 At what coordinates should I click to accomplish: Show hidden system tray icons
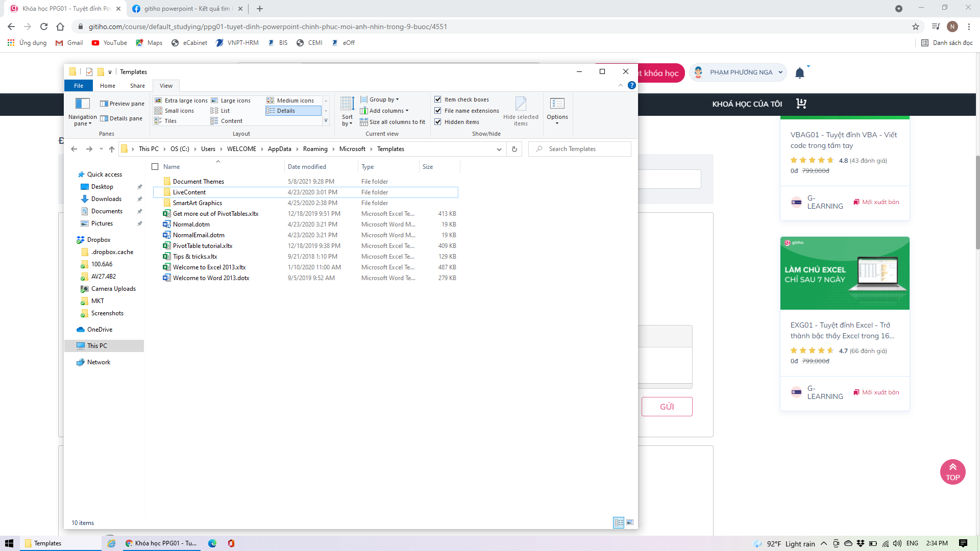(824, 543)
